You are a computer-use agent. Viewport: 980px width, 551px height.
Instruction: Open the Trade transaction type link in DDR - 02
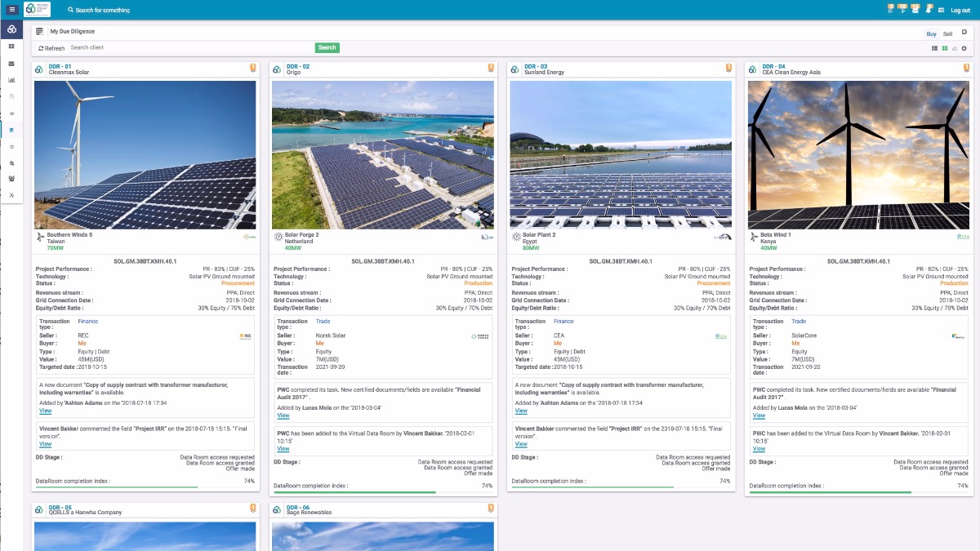click(x=323, y=322)
